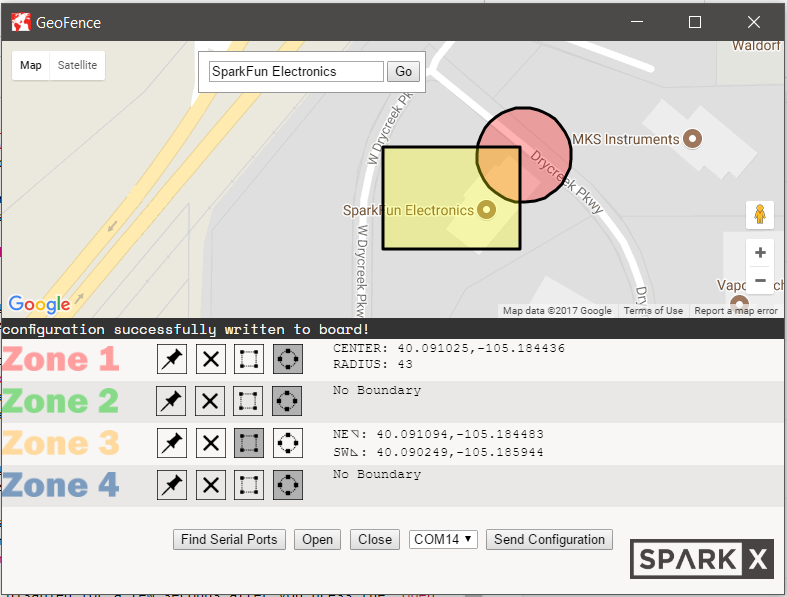The height and width of the screenshot is (597, 787).
Task: Click GeoFence app icon in title bar
Action: click(x=21, y=22)
